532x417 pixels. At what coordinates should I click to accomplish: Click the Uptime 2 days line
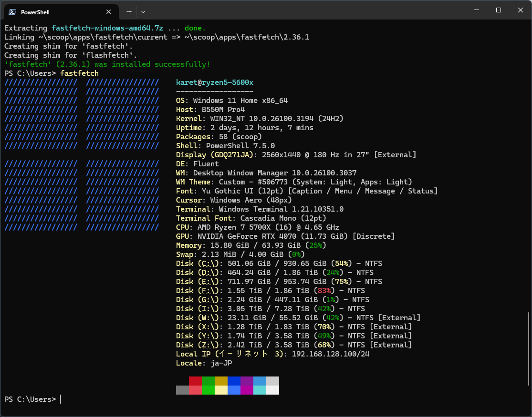pyautogui.click(x=245, y=127)
